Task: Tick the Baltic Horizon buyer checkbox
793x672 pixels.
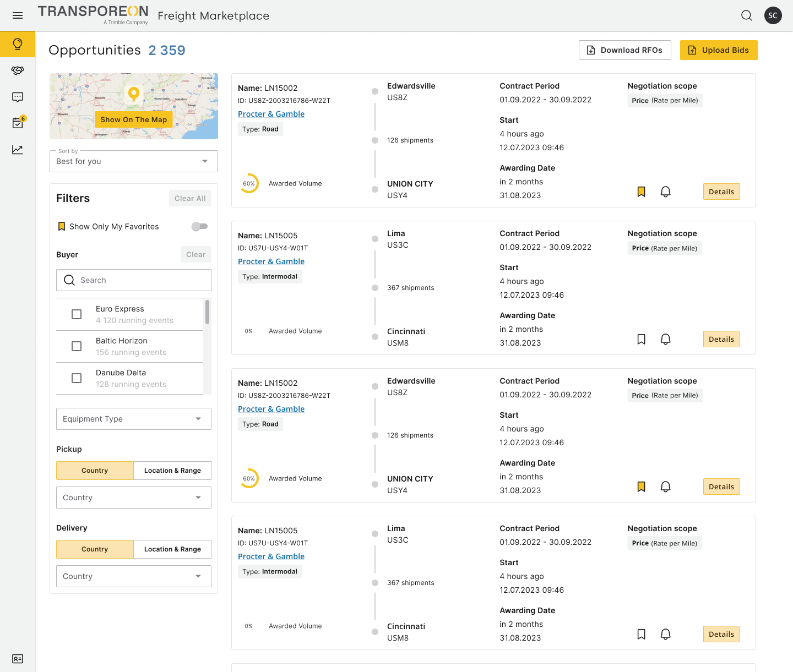Action: click(x=77, y=346)
